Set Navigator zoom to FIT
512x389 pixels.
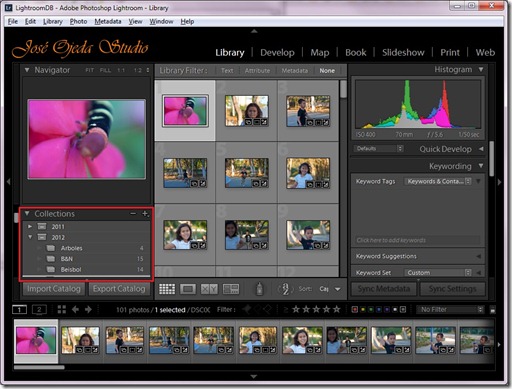coord(89,70)
